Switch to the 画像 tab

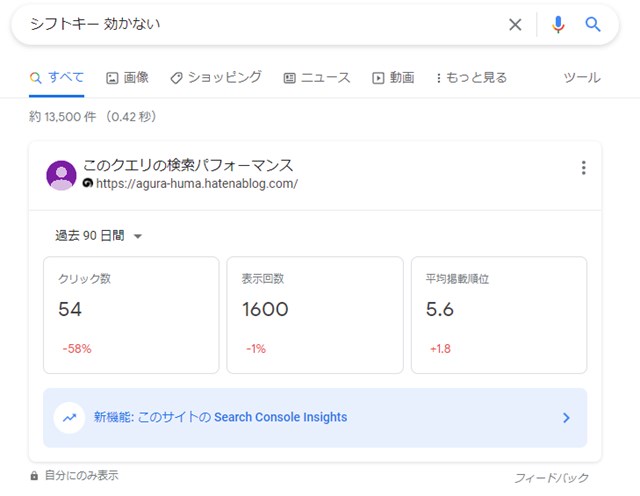(127, 78)
